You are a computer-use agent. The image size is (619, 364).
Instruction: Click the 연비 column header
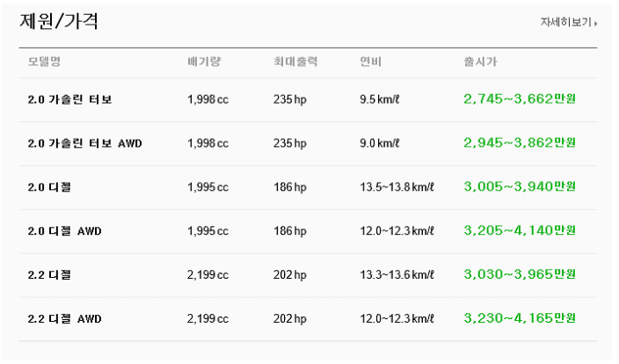370,62
